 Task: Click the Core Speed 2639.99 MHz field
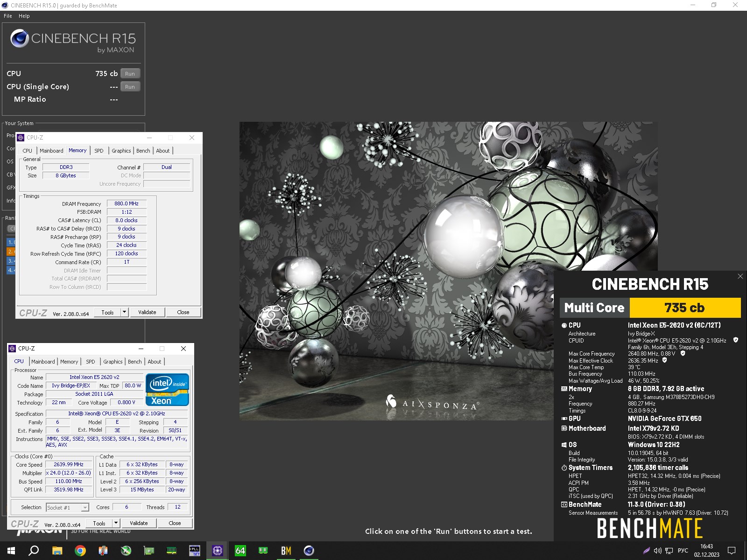tap(69, 464)
